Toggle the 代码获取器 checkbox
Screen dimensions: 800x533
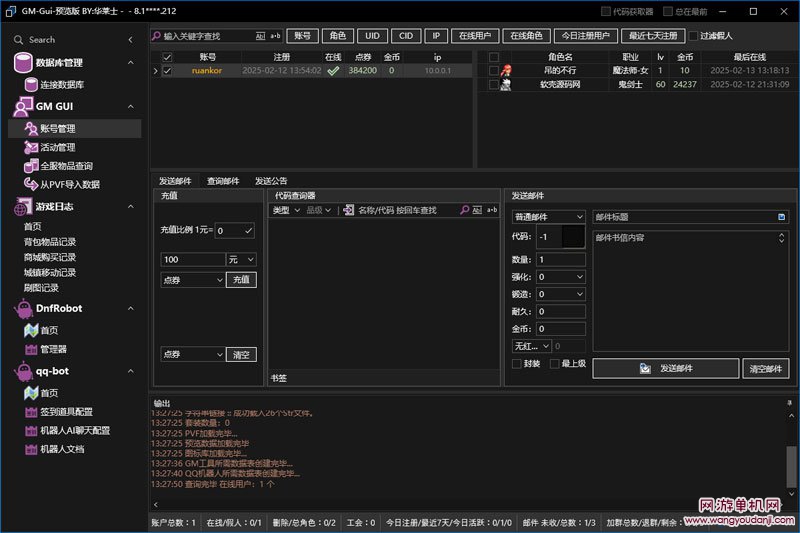tap(606, 11)
